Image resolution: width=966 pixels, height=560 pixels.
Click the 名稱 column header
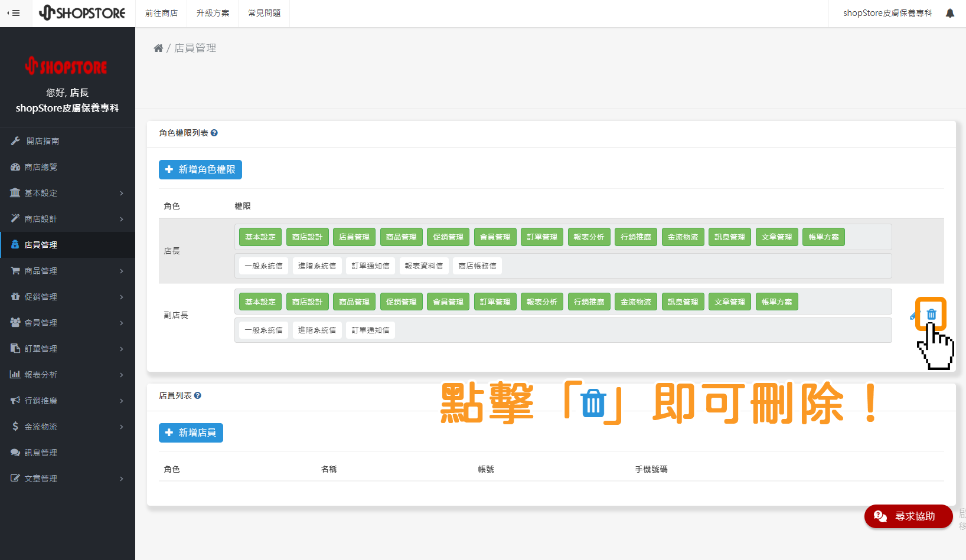329,469
